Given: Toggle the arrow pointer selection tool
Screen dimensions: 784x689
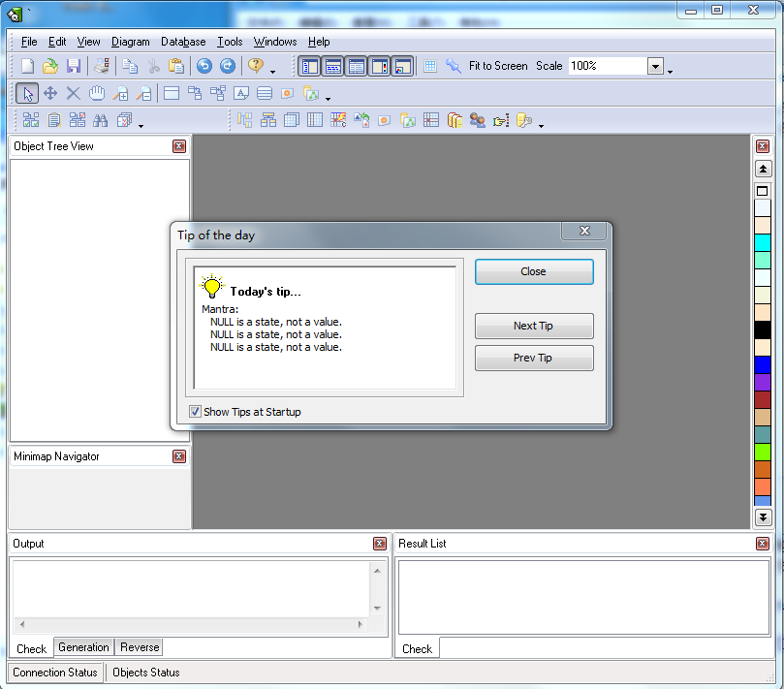Looking at the screenshot, I should point(27,93).
